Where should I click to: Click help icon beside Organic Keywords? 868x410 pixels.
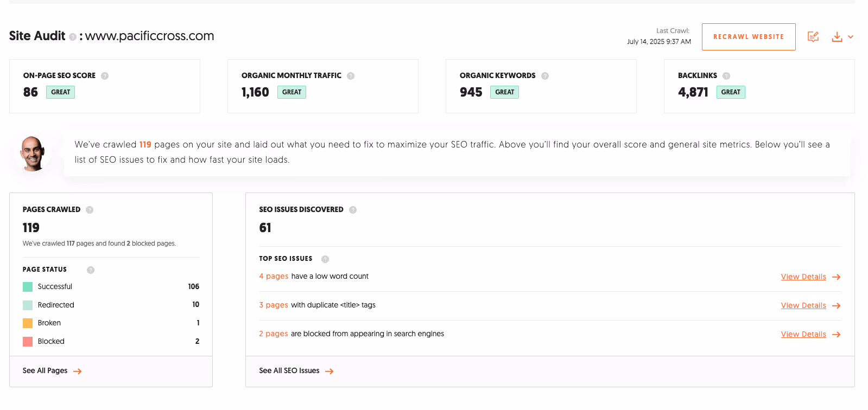pyautogui.click(x=545, y=76)
